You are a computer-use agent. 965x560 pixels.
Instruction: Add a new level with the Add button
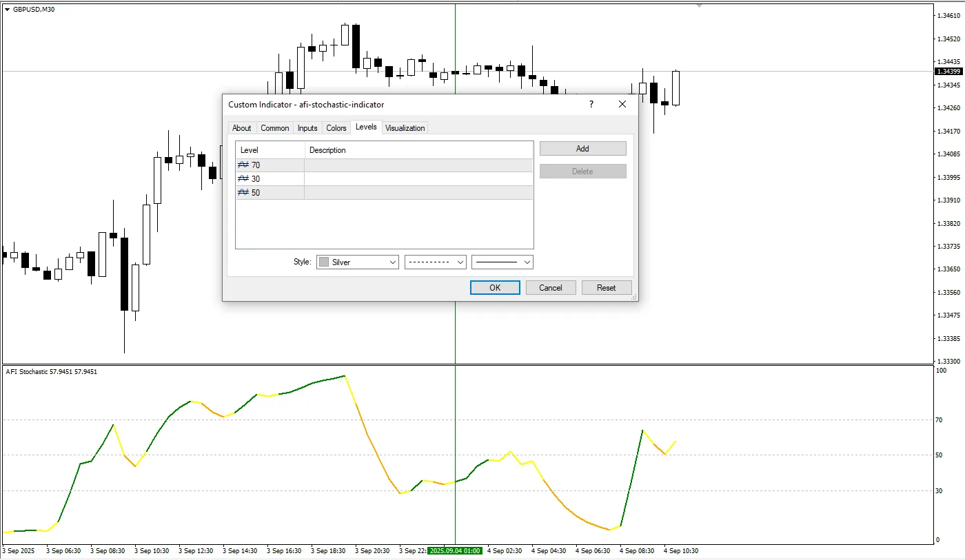coord(582,148)
